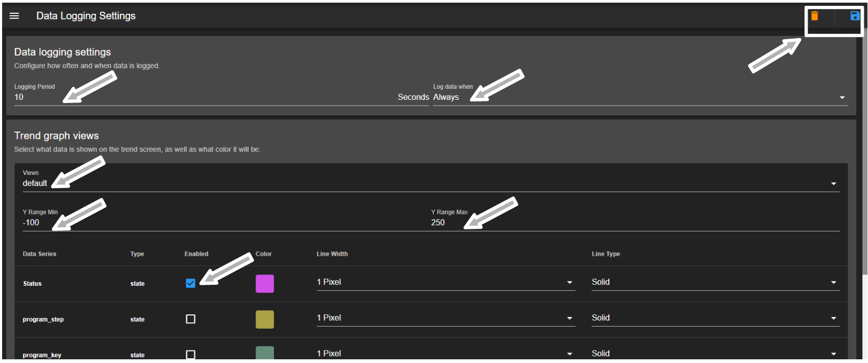This screenshot has width=868, height=363.
Task: Click the Type column header
Action: (x=137, y=254)
